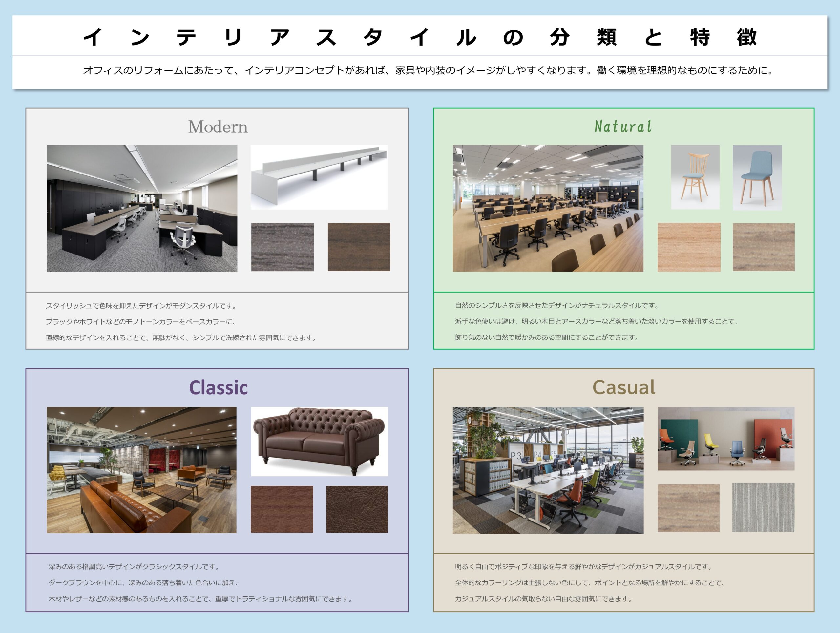The image size is (840, 633).
Task: Click the colorful task chairs showcase image
Action: 726,439
